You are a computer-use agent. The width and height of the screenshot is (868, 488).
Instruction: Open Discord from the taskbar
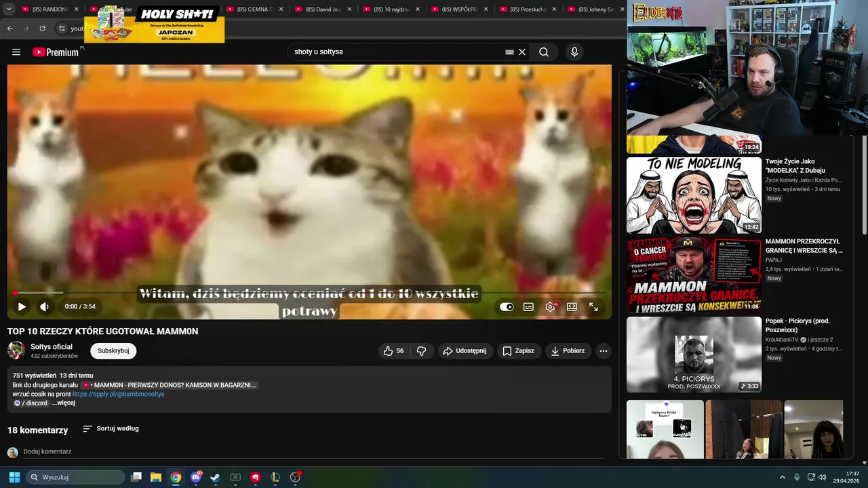(x=196, y=477)
